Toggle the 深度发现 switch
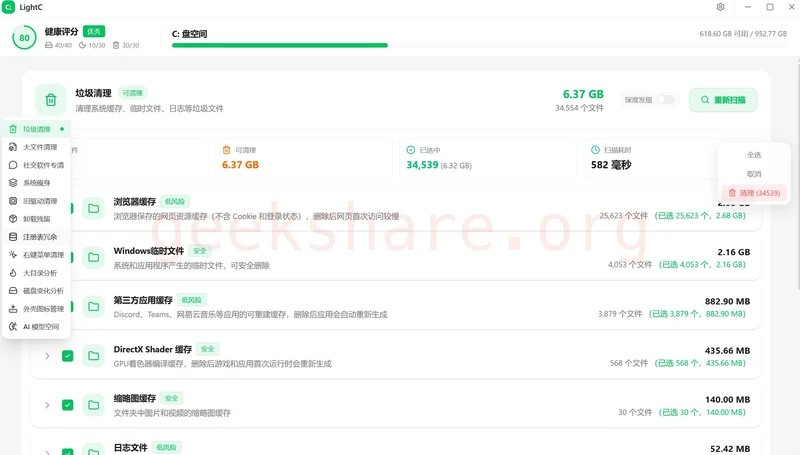Screen dimensions: 800x455 [x=665, y=100]
